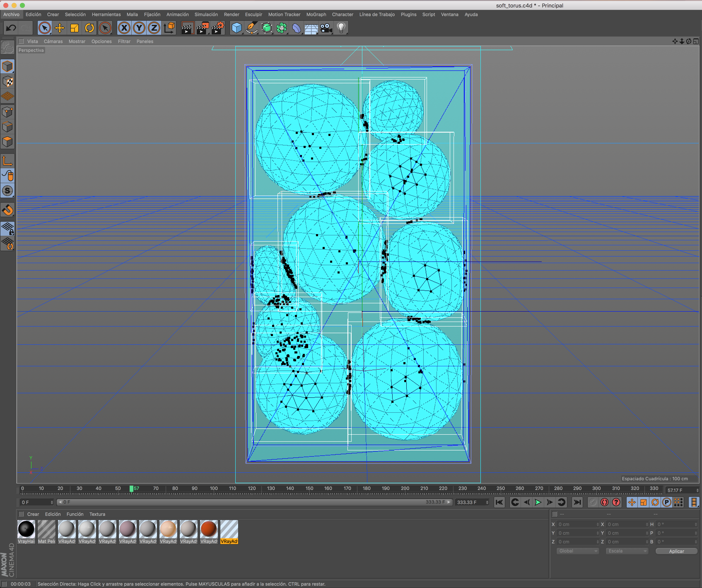
Task: Add a Cube primitive object
Action: click(237, 28)
